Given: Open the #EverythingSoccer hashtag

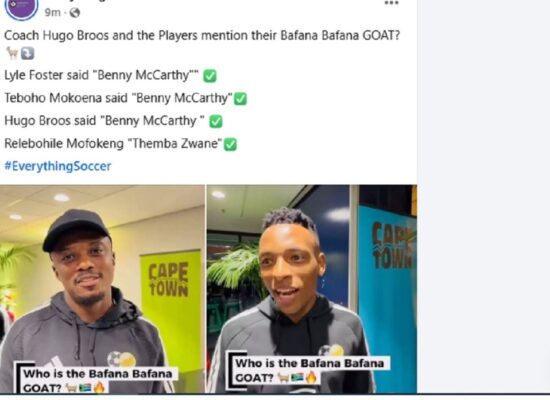Looking at the screenshot, I should (x=58, y=166).
